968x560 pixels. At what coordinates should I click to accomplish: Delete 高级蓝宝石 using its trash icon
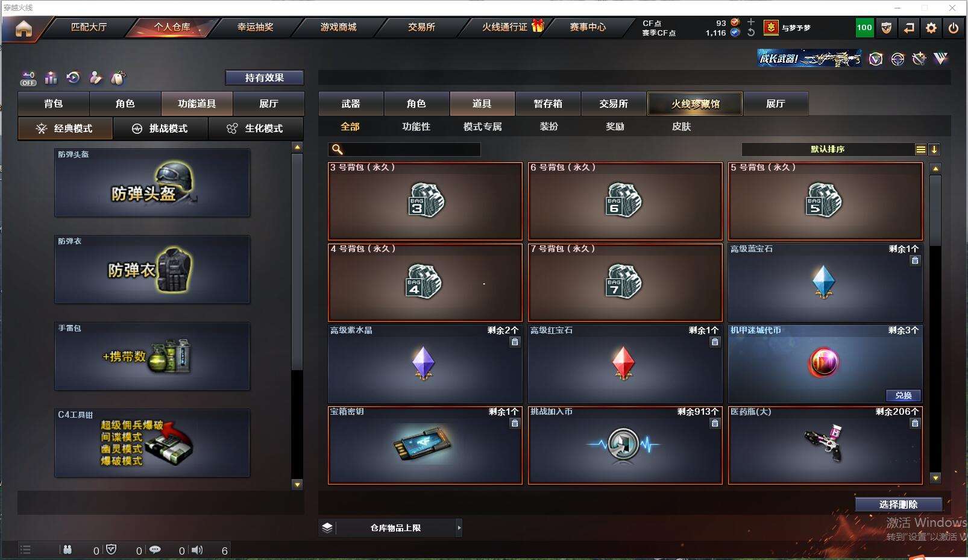(915, 260)
